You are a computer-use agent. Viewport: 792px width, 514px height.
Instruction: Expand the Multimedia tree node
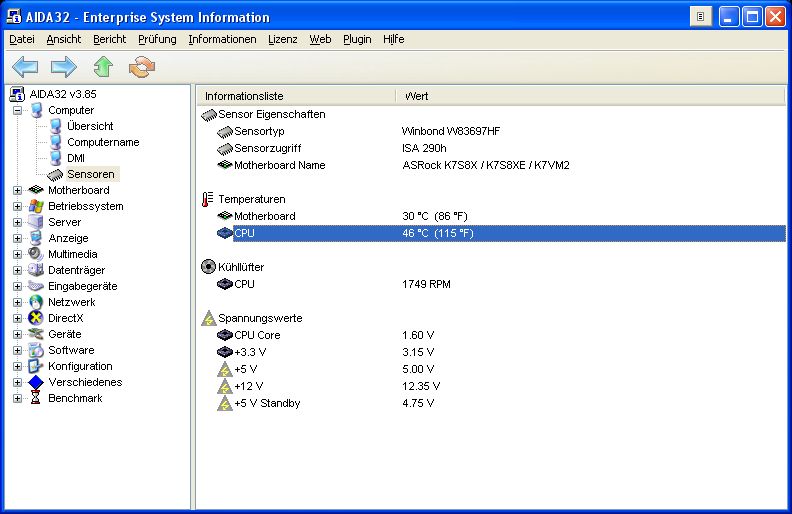pos(18,254)
